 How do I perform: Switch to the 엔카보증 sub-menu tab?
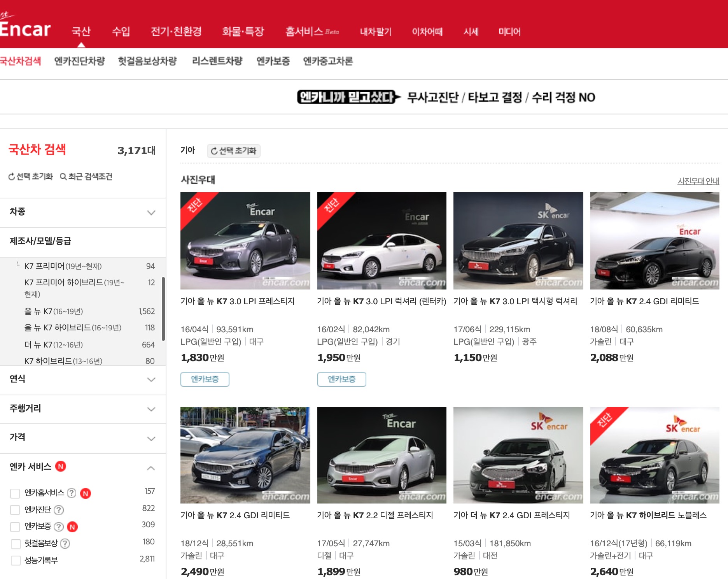tap(273, 61)
